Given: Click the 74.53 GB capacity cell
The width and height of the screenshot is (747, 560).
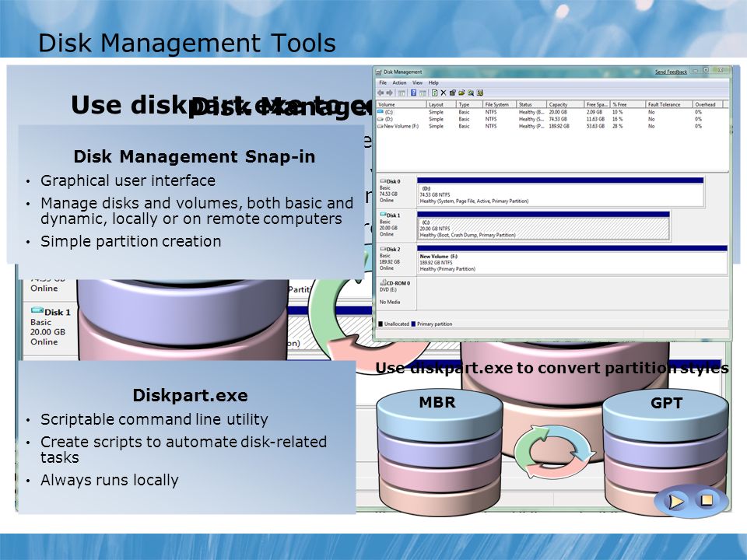Looking at the screenshot, I should [x=558, y=119].
